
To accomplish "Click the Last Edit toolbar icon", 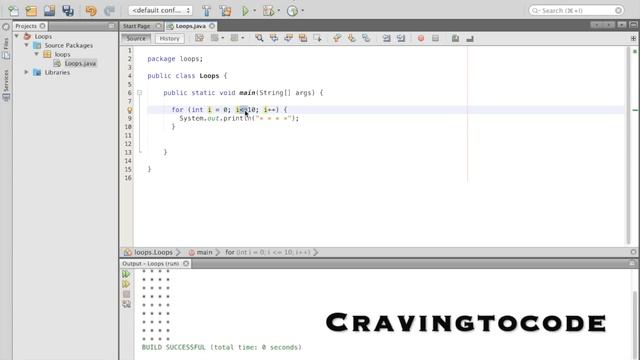I will [199, 38].
